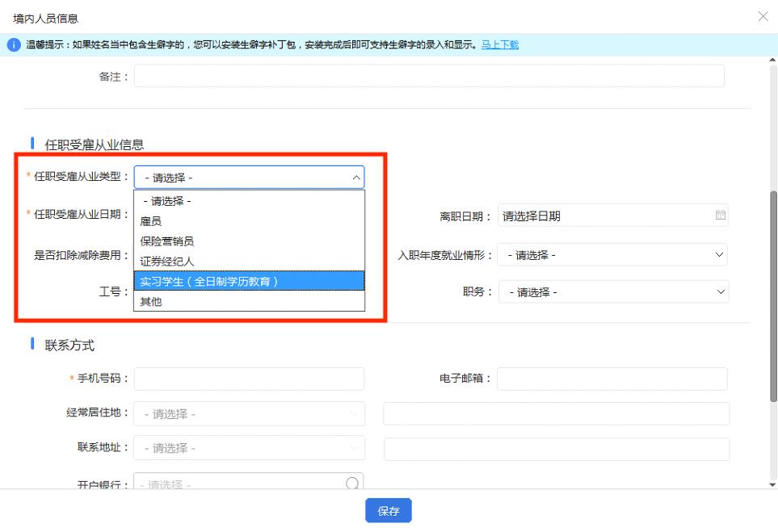
Task: Open the 联系地址 region dropdown
Action: point(249,448)
